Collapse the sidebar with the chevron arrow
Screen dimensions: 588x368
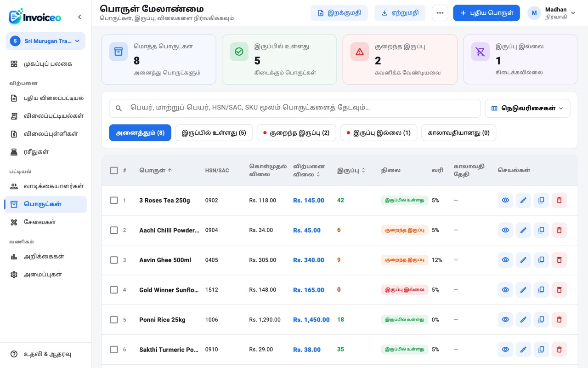[x=79, y=17]
